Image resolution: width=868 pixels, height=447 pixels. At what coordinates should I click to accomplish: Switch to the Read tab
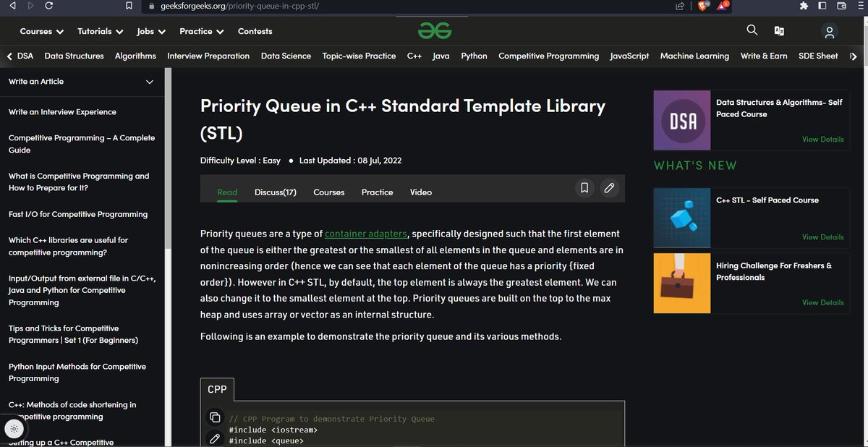(x=227, y=192)
